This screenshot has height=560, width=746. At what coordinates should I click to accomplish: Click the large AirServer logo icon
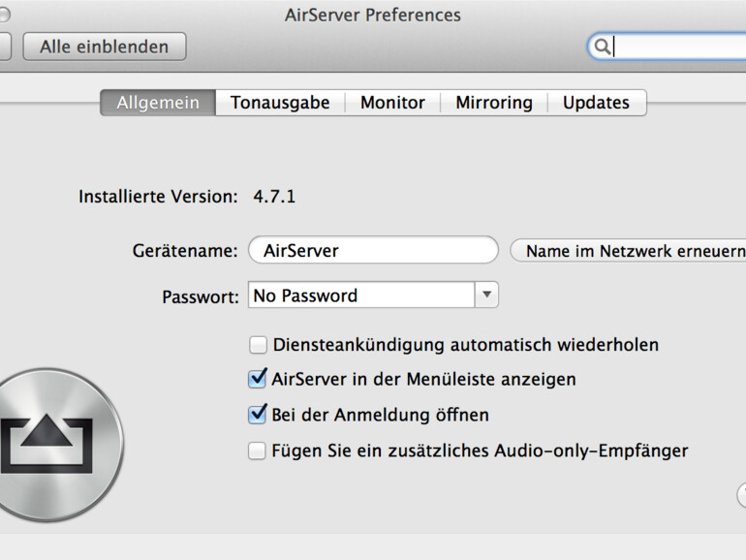click(x=48, y=445)
